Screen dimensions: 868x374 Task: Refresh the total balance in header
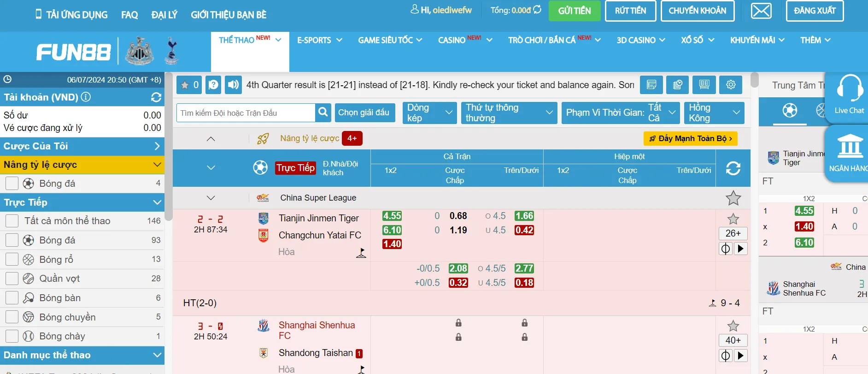tap(537, 10)
